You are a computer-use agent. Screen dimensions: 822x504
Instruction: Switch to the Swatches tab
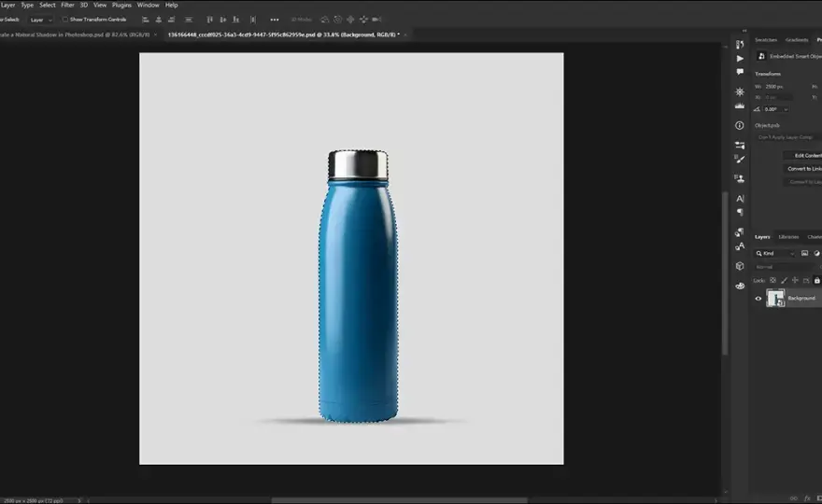click(765, 40)
